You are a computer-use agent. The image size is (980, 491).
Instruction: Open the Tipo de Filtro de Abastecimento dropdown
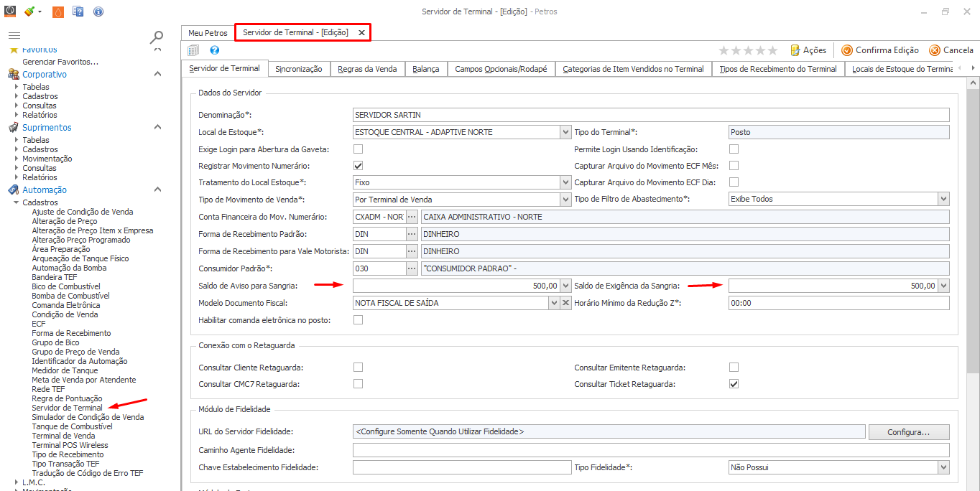[x=943, y=199]
